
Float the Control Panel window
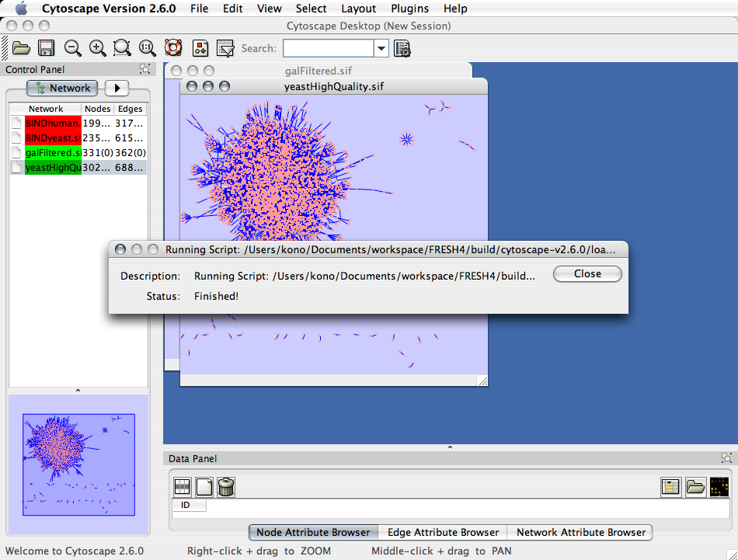145,69
